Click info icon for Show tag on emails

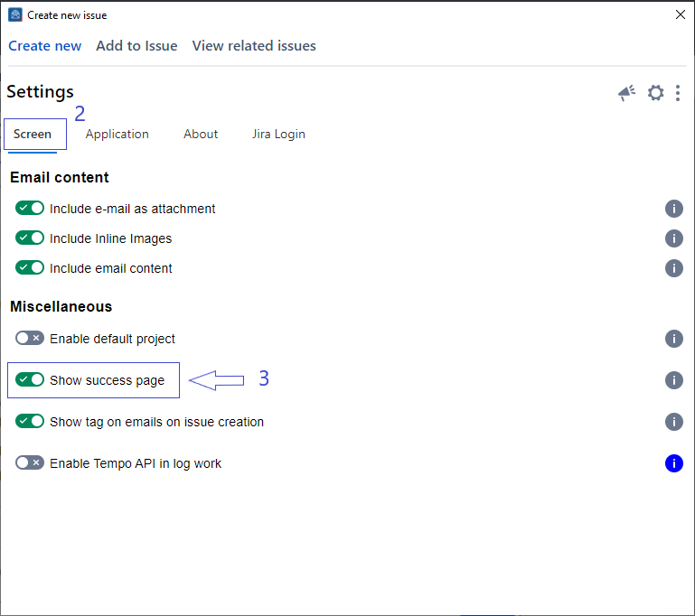point(673,422)
